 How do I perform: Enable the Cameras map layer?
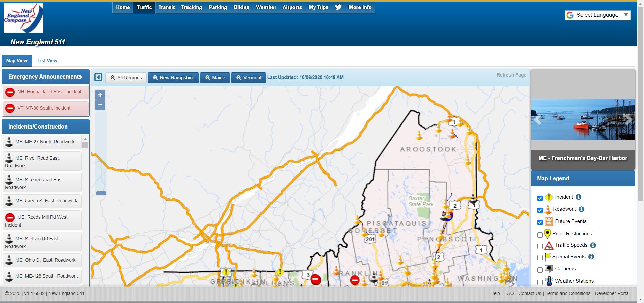(x=540, y=270)
